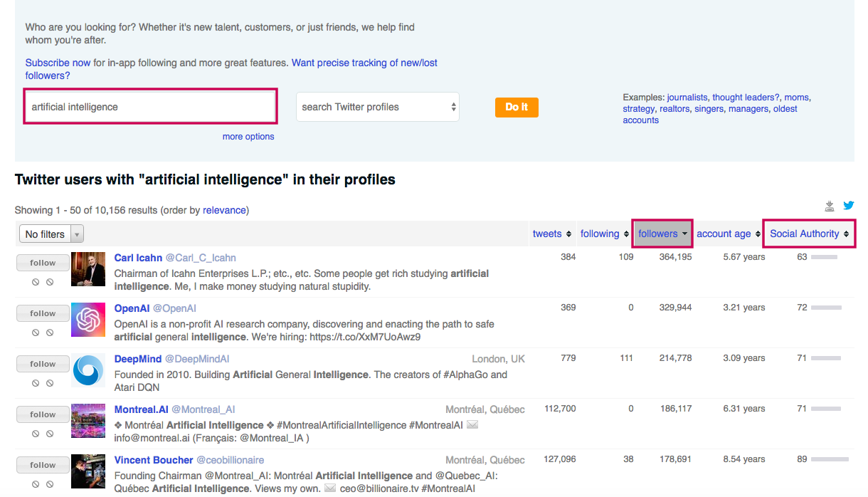Click the right block icon under OpenAI's follow button

pyautogui.click(x=50, y=333)
